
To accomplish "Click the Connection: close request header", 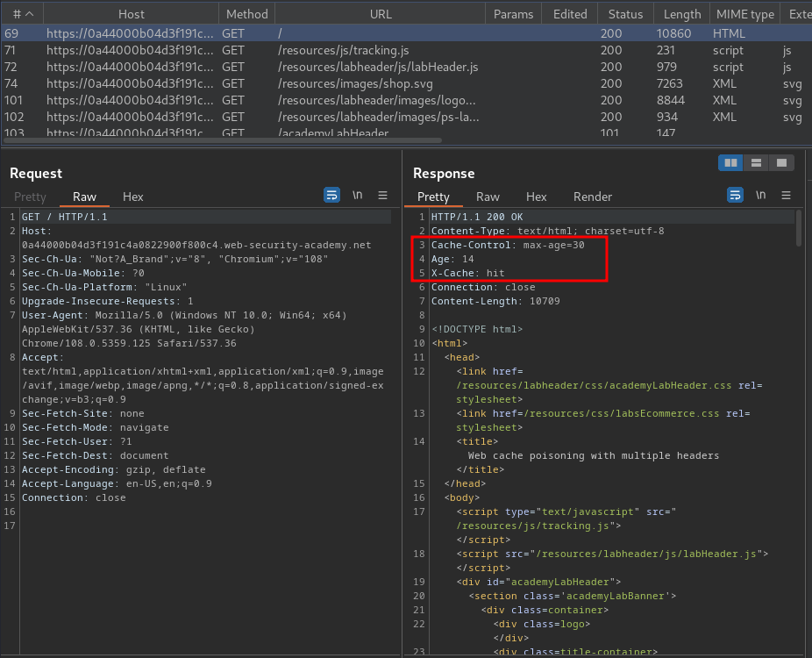I will click(x=74, y=497).
